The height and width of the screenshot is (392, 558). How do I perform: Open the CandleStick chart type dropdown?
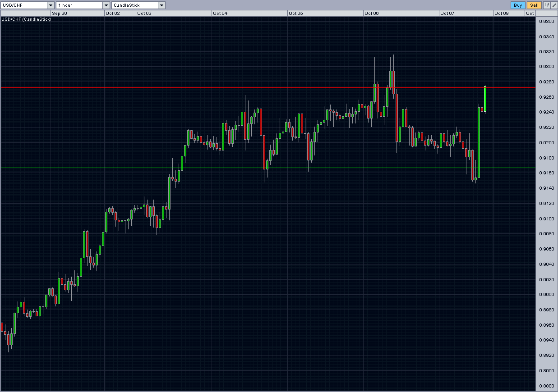coord(138,5)
